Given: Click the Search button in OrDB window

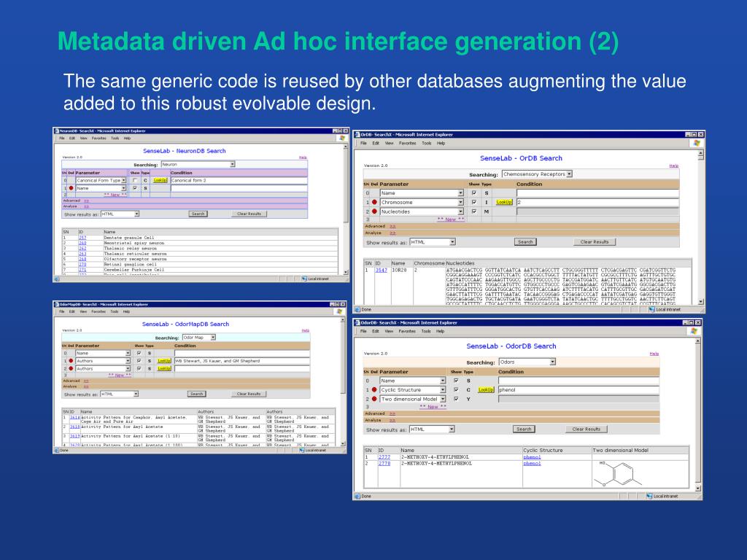Looking at the screenshot, I should pos(525,242).
